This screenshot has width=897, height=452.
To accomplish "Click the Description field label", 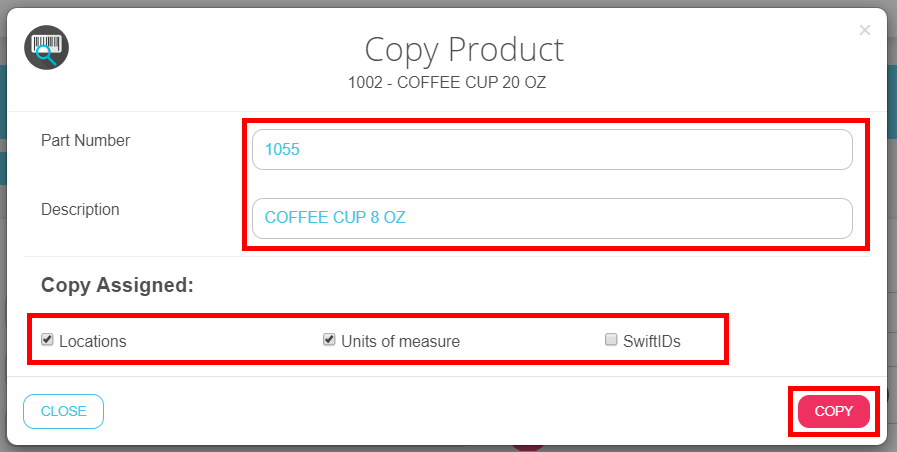I will (x=80, y=210).
